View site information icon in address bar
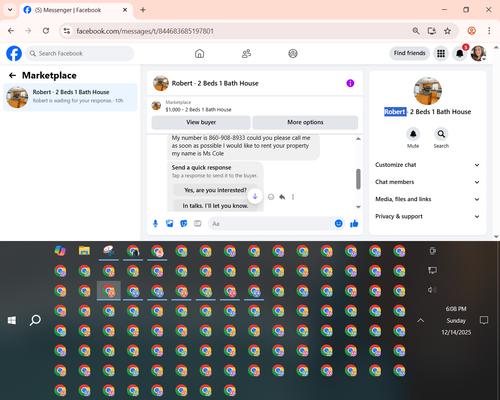 click(x=67, y=31)
